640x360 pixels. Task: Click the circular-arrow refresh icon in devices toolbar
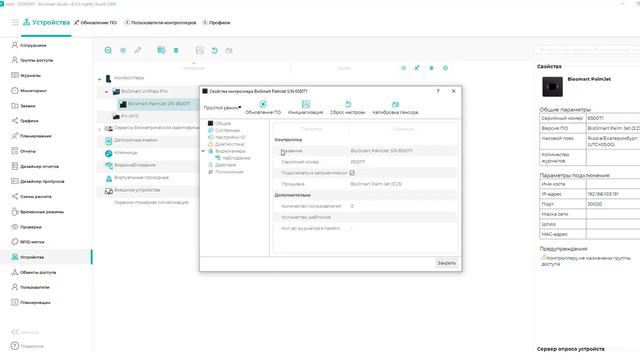pyautogui.click(x=214, y=50)
